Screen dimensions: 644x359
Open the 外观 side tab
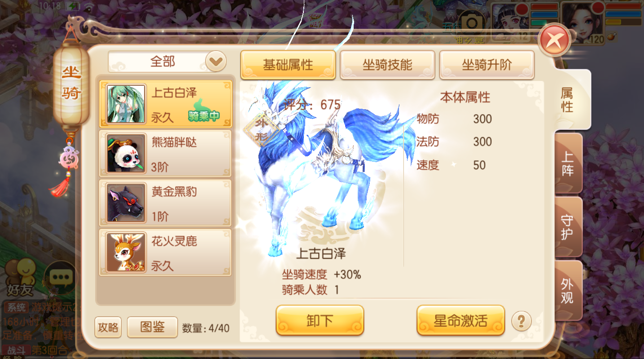(x=568, y=291)
